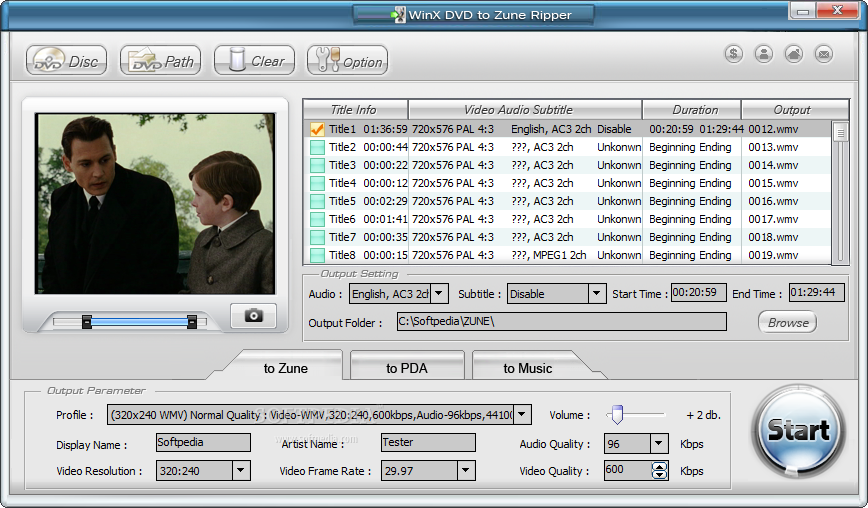Click the user register icon
Image resolution: width=868 pixels, height=508 pixels.
pos(763,54)
